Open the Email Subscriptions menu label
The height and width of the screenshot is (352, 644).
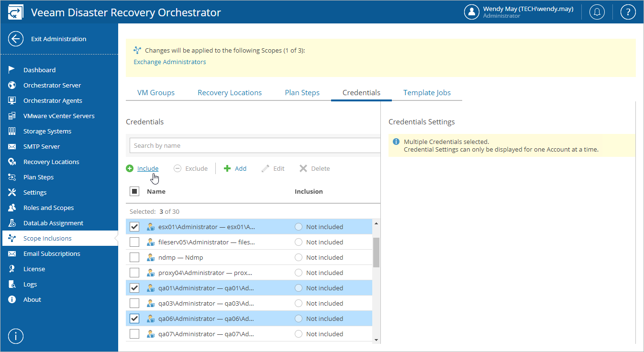[52, 253]
